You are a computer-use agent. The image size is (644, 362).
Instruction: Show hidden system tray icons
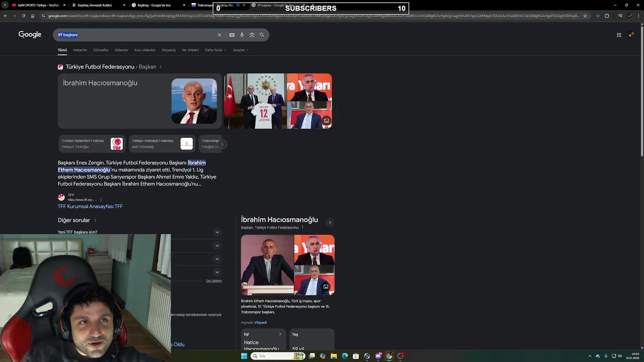(x=591, y=356)
